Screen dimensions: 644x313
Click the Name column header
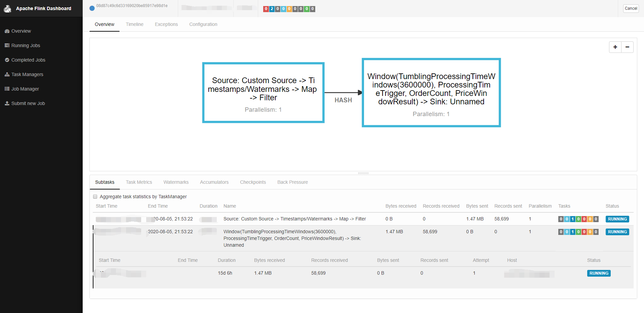click(230, 206)
